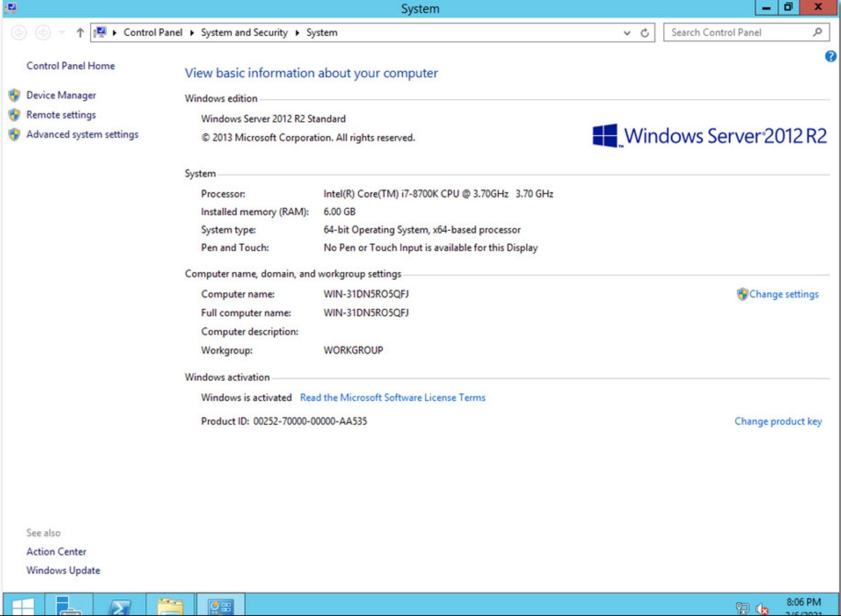
Task: Restore down the System window
Action: pyautogui.click(x=789, y=7)
